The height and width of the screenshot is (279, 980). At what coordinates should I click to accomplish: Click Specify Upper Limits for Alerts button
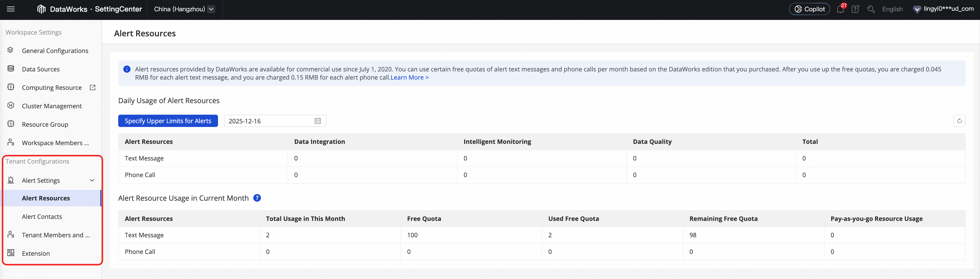click(x=168, y=121)
